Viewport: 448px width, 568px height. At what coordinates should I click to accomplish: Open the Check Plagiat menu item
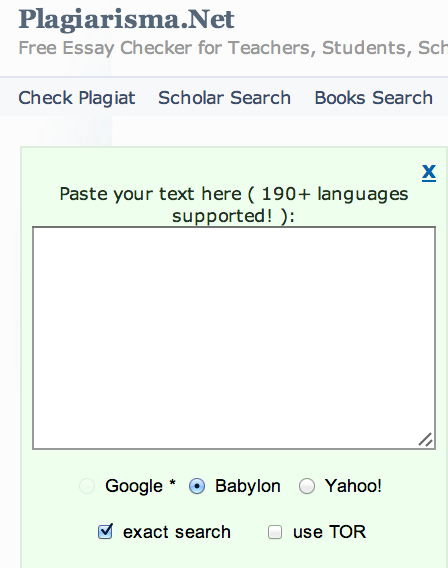point(77,98)
